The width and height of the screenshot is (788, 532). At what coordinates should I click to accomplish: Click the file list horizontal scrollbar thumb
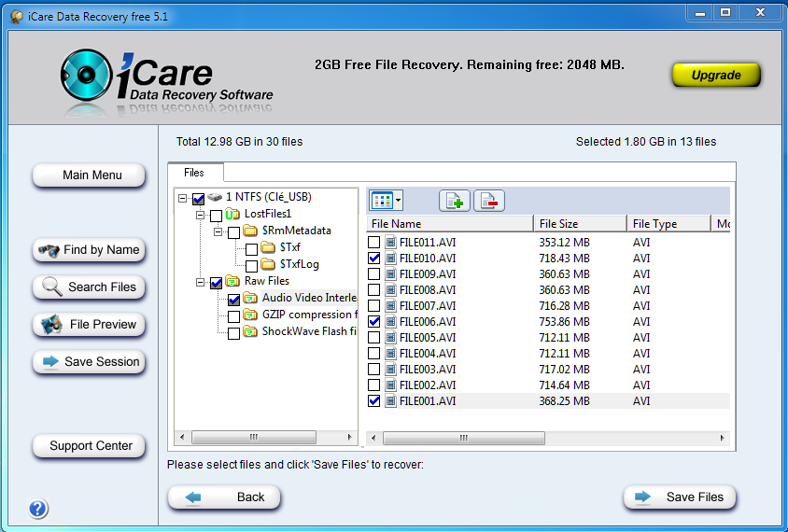tap(463, 438)
